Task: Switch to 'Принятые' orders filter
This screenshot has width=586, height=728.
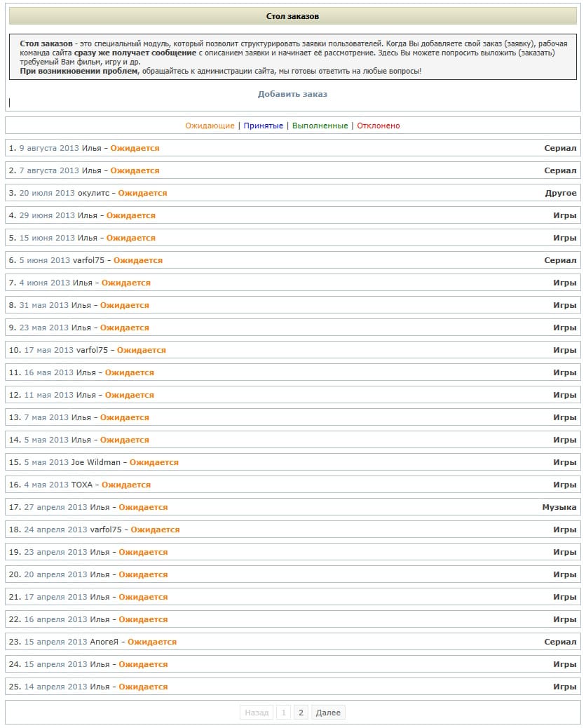Action: coord(263,126)
